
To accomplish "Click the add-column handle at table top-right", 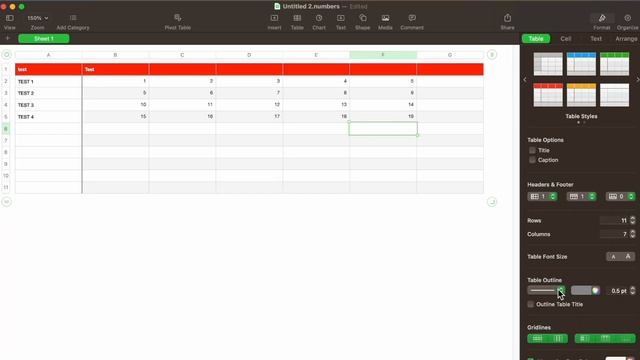I will [x=492, y=55].
